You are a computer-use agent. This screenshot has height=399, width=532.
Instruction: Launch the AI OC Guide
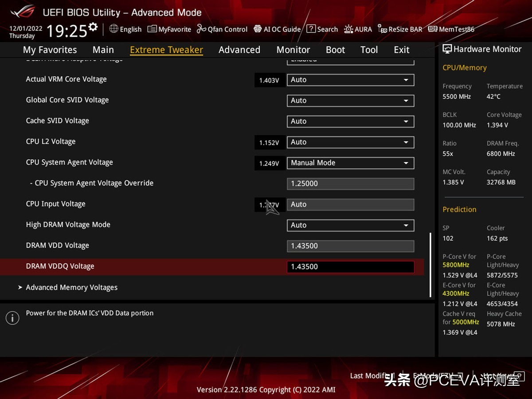(277, 29)
